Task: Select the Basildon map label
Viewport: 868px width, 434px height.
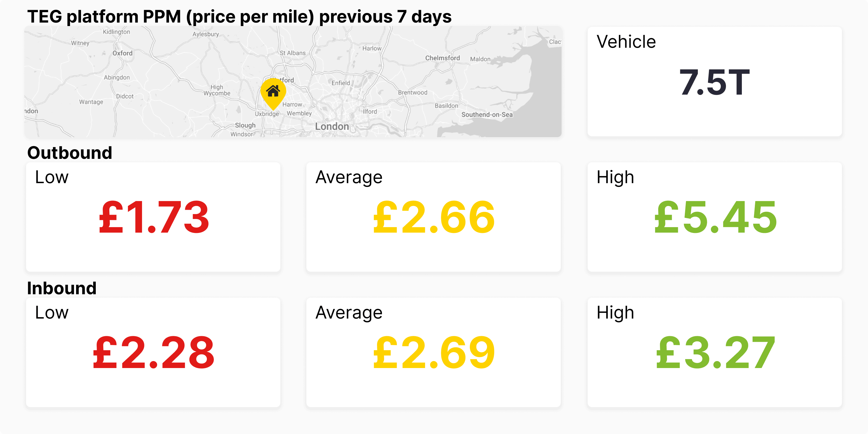Action: pos(446,106)
